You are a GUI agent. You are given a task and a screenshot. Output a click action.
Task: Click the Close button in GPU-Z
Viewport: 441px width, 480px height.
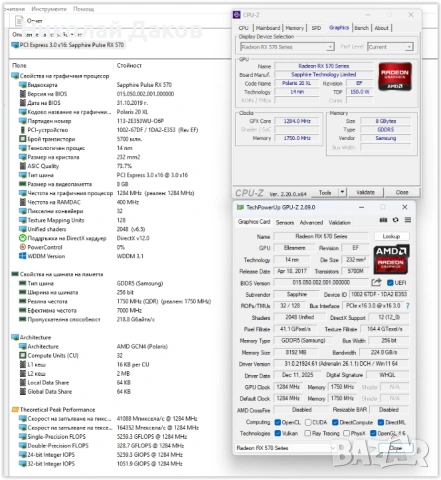coord(396,448)
